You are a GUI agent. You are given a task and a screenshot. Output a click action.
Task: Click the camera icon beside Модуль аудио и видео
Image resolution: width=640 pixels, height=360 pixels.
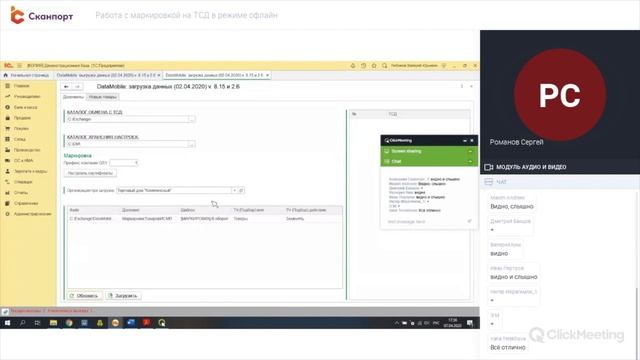coord(489,167)
